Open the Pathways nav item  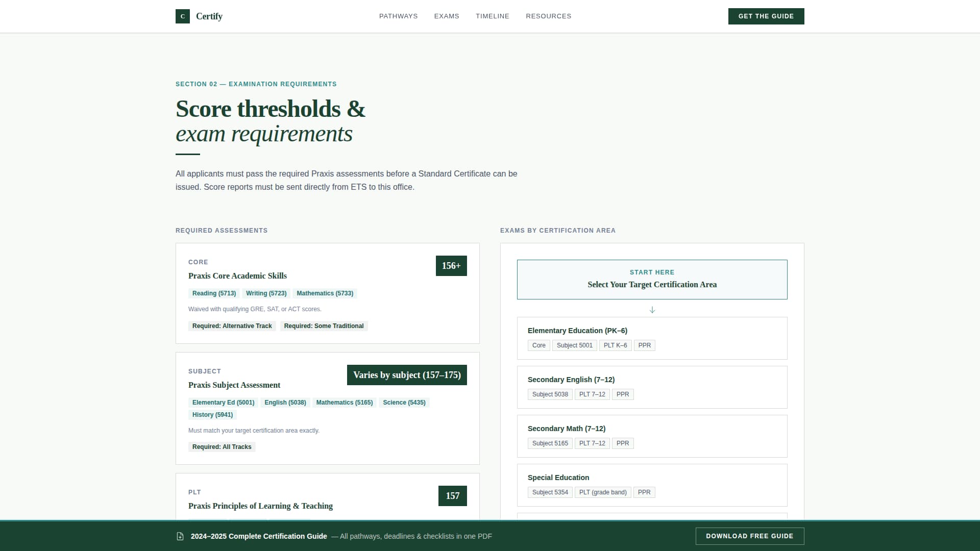399,16
